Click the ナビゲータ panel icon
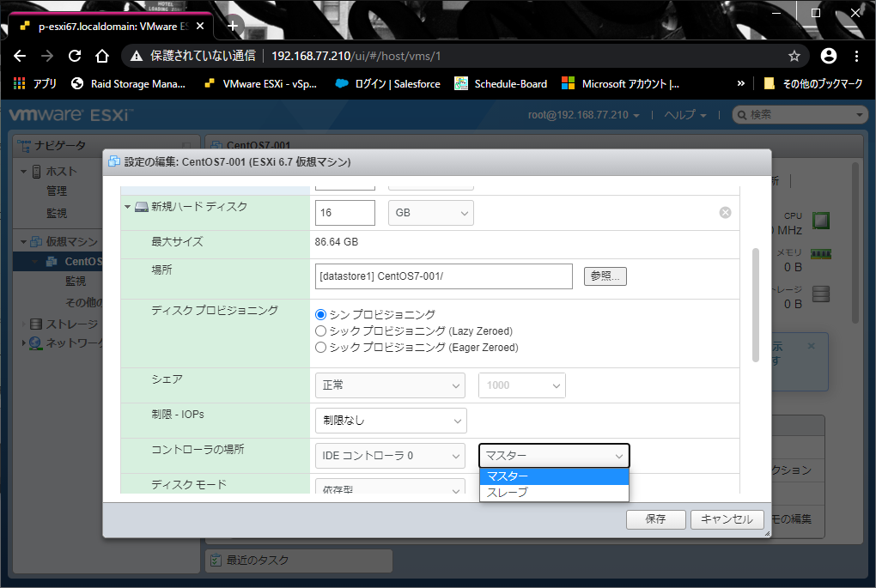The image size is (876, 588). [x=24, y=146]
